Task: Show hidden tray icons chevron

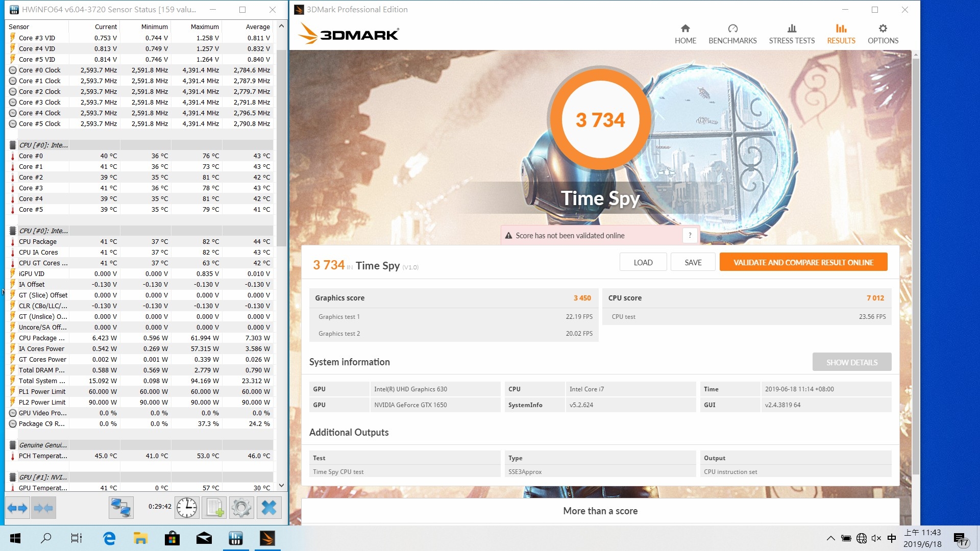Action: coord(831,538)
